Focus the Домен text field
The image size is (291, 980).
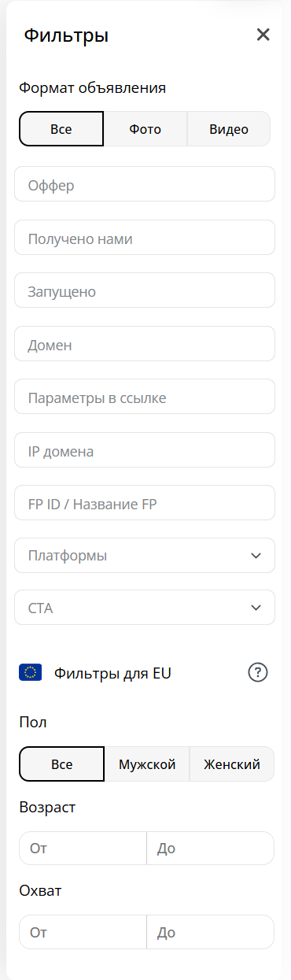(145, 343)
